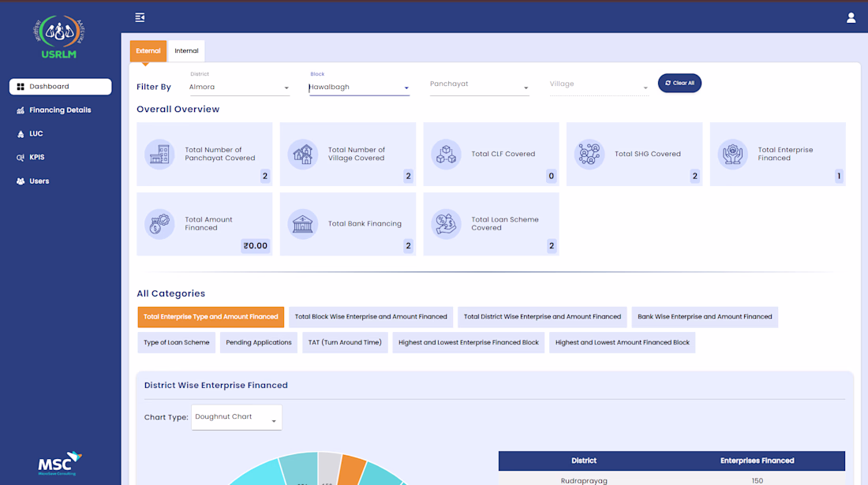The width and height of the screenshot is (868, 485).
Task: Click the ₹0.00 Total Amount Financed value
Action: 255,245
